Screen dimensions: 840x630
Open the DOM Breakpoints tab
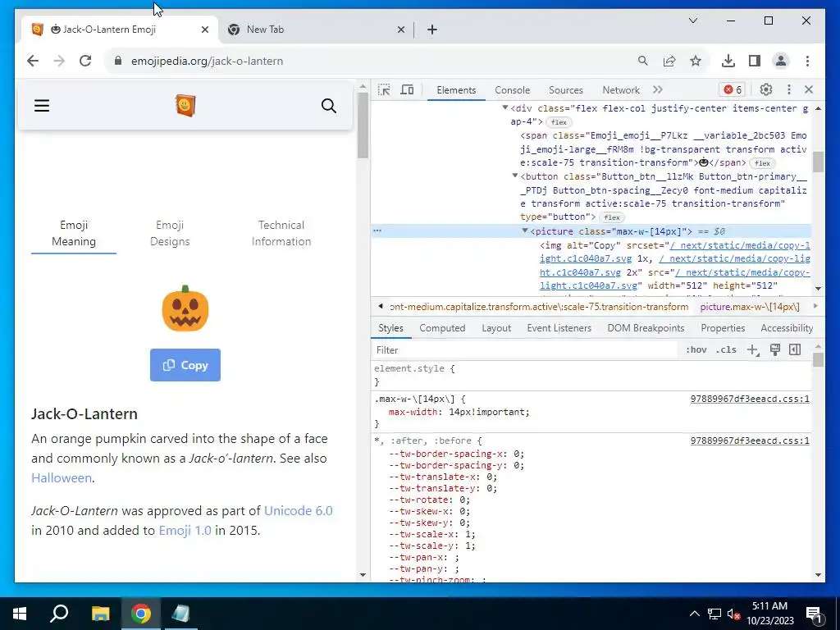tap(646, 328)
